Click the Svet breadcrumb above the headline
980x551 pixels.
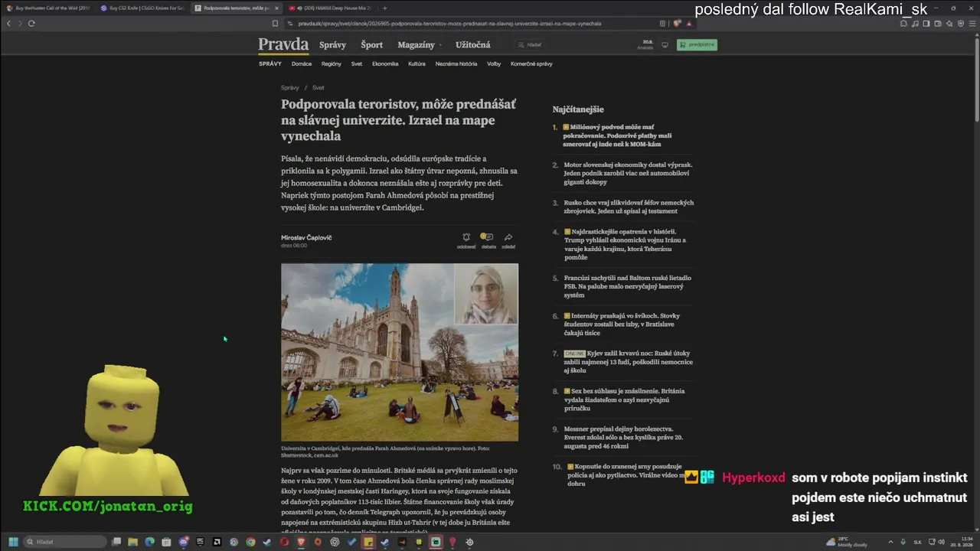coord(318,88)
